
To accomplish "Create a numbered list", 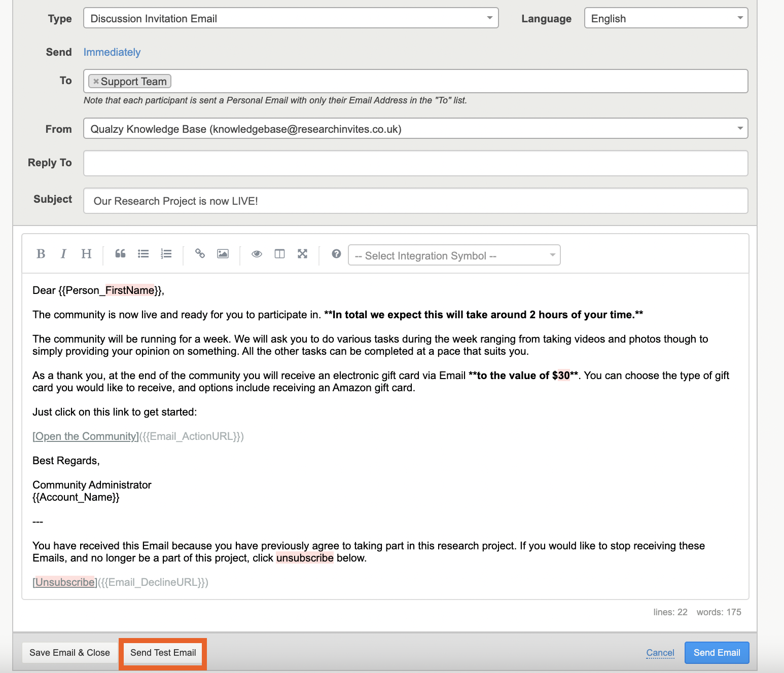I will click(166, 254).
